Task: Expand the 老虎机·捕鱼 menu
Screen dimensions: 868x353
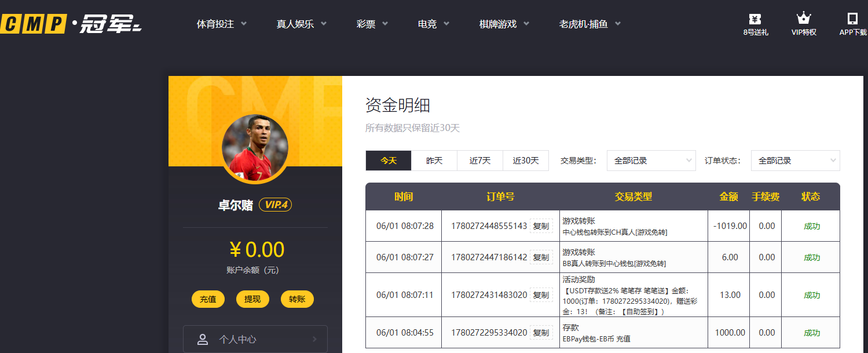Action: (x=590, y=24)
